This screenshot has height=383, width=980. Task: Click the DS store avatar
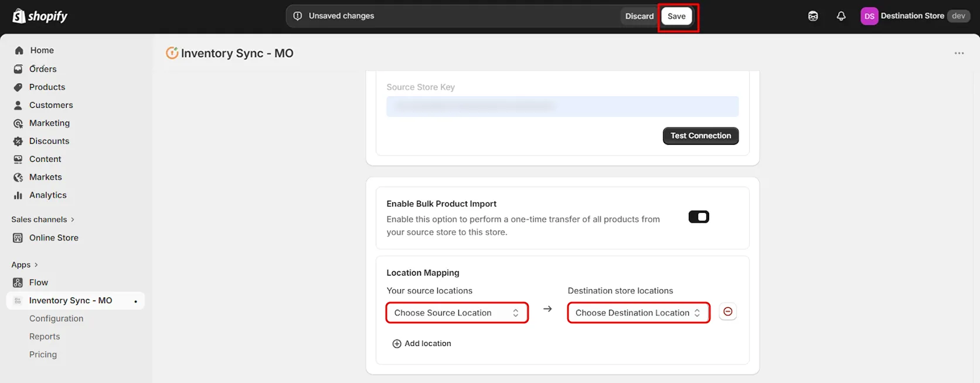869,16
